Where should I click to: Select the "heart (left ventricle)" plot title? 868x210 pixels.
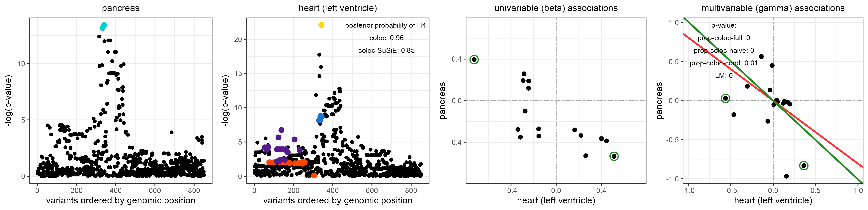click(338, 8)
